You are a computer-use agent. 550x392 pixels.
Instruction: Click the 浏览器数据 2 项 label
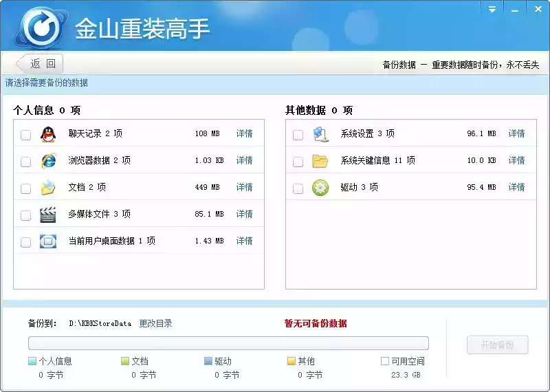(x=99, y=160)
